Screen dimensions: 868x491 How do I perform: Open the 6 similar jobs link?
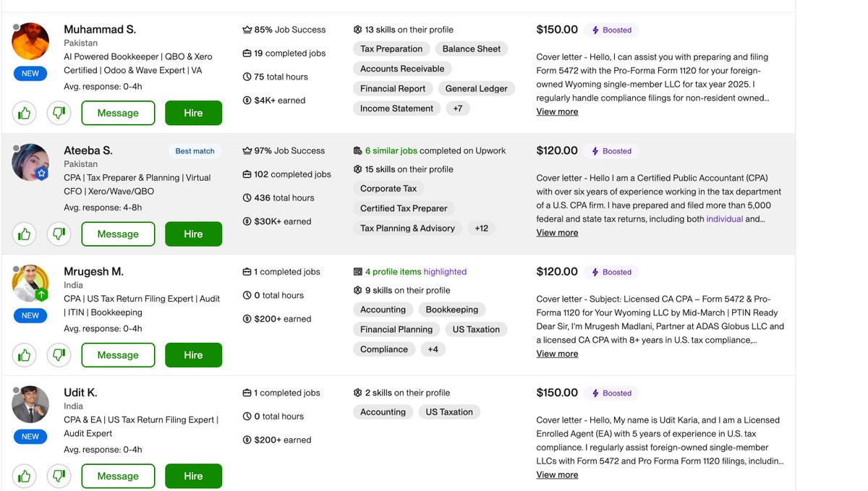point(391,150)
